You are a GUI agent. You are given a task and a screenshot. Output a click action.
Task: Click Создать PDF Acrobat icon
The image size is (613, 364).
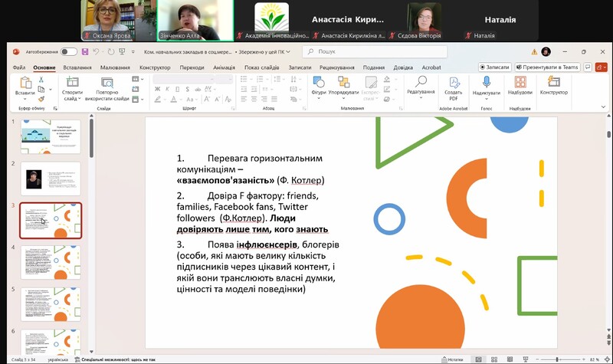pyautogui.click(x=454, y=82)
